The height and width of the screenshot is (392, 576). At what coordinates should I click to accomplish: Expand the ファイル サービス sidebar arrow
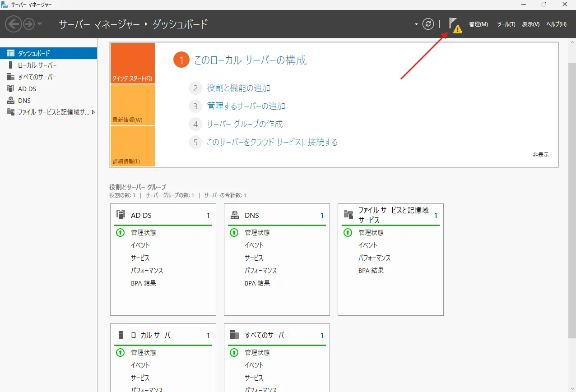coord(93,112)
